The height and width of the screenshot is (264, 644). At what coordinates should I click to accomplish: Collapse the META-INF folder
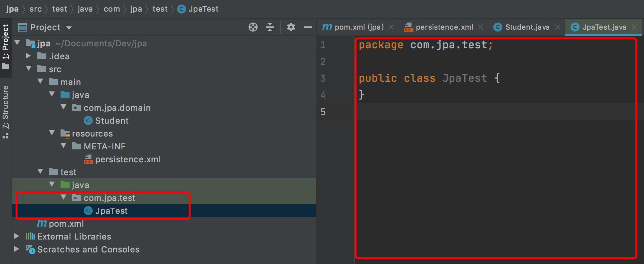(x=64, y=146)
